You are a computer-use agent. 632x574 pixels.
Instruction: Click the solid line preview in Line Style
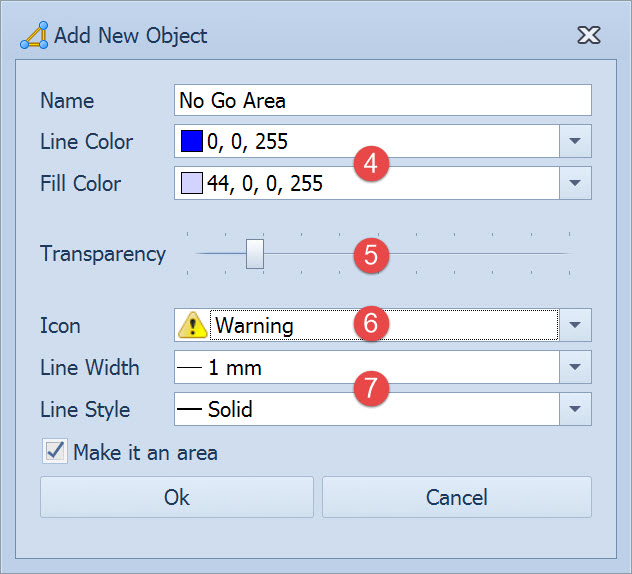[x=190, y=410]
